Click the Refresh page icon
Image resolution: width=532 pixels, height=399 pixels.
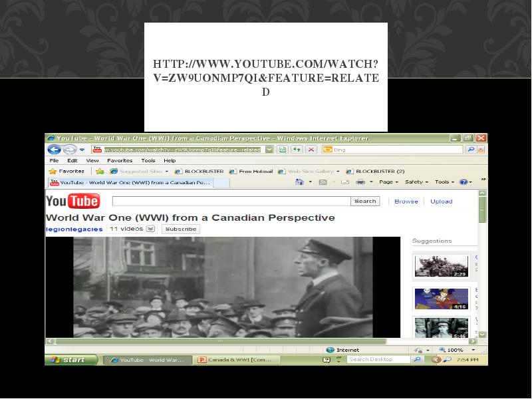[297, 149]
